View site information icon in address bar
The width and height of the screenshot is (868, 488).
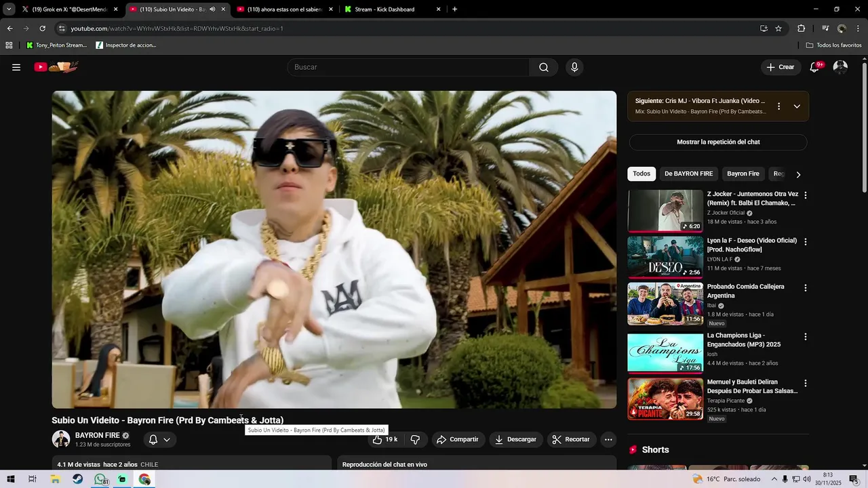coord(62,28)
